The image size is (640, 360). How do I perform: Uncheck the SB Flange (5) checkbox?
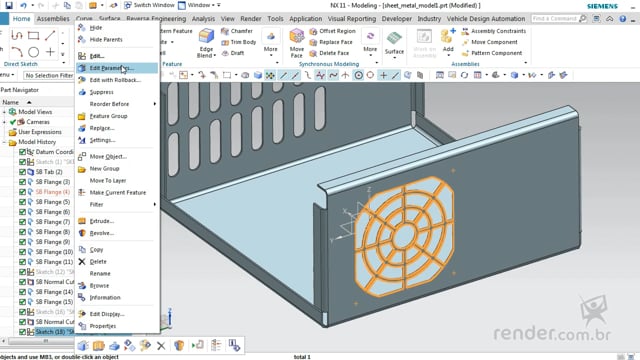(x=22, y=202)
